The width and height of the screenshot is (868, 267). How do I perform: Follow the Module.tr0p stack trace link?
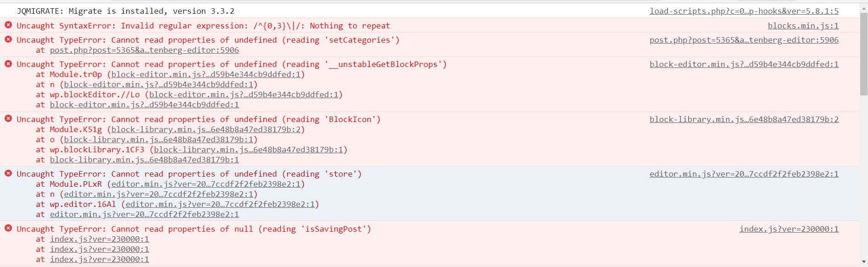pos(206,74)
